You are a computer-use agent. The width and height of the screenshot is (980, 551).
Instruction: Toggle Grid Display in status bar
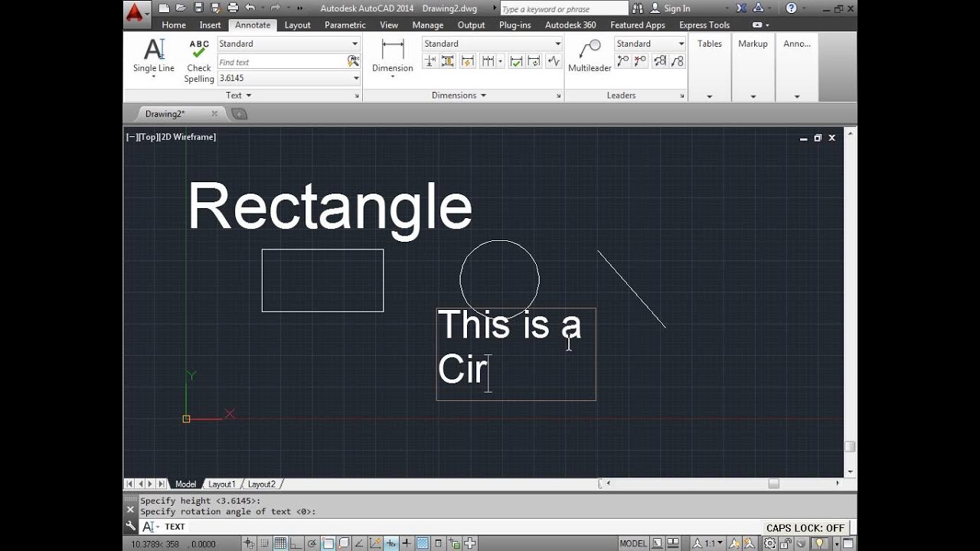click(280, 543)
